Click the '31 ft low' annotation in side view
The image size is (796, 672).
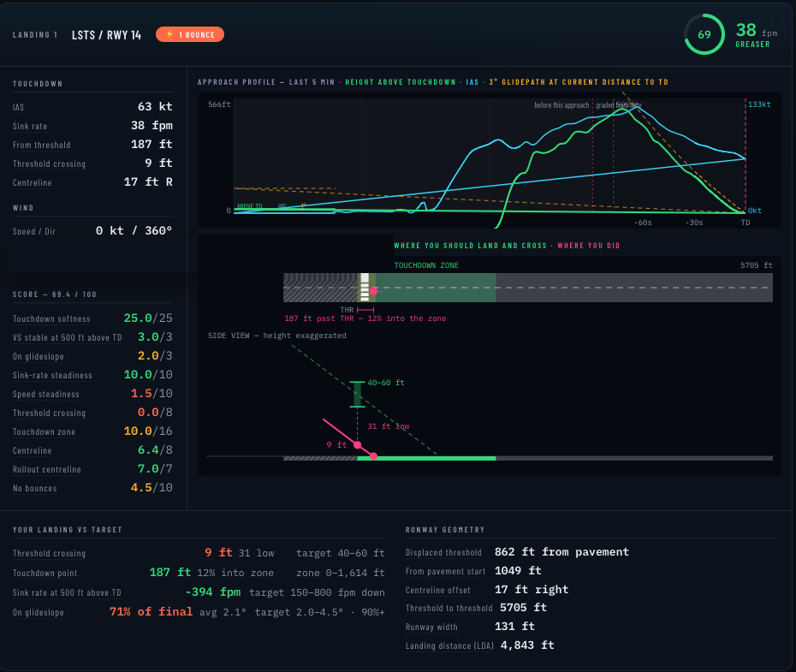tap(389, 425)
